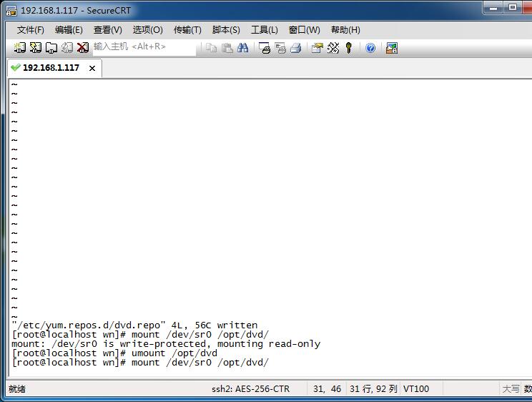Open the 帮助(H) menu
The height and width of the screenshot is (402, 532).
tap(346, 30)
